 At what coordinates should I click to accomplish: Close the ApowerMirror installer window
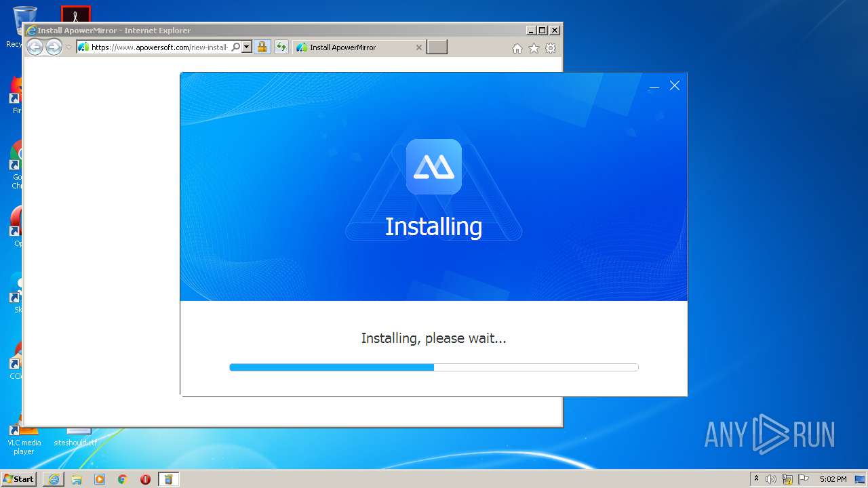(x=675, y=85)
